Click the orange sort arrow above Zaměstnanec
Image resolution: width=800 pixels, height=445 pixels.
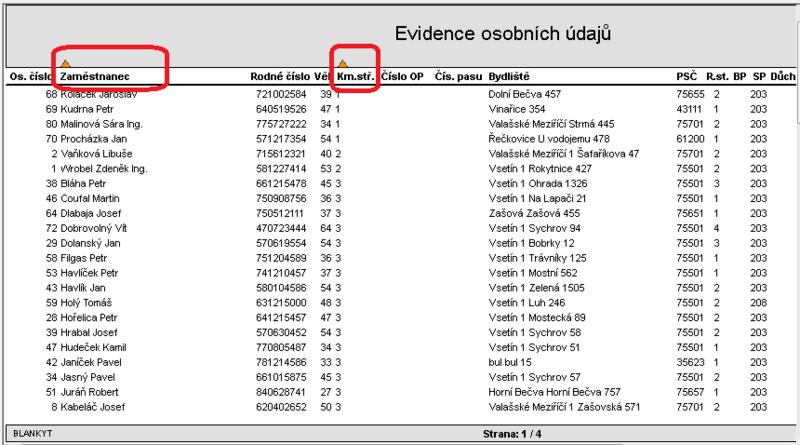[x=65, y=64]
